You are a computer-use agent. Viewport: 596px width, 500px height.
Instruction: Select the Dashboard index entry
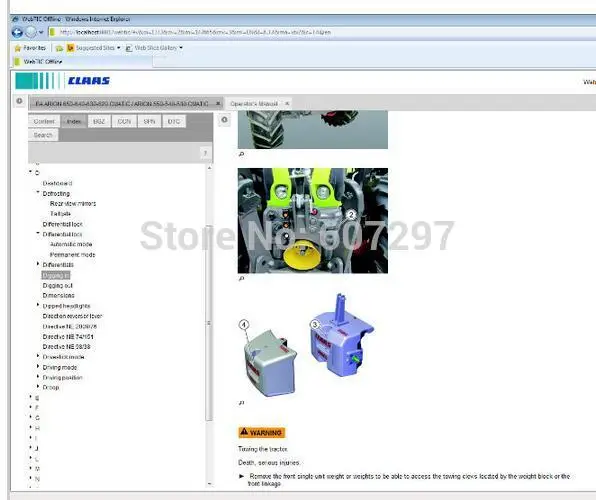point(57,183)
